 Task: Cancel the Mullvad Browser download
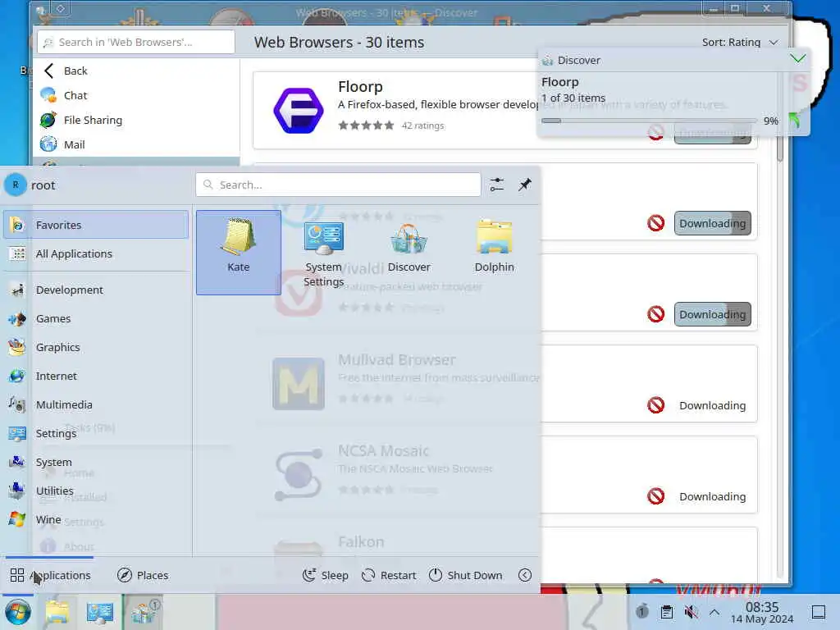pyautogui.click(x=655, y=405)
